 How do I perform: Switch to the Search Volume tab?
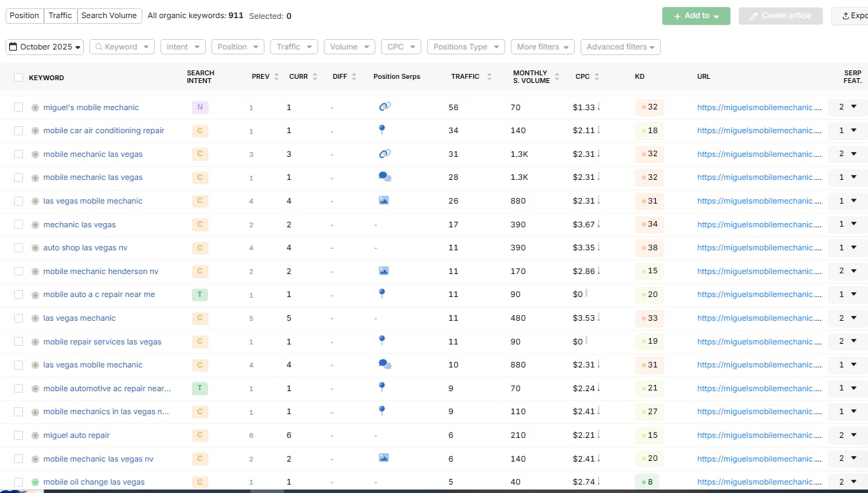coord(108,15)
